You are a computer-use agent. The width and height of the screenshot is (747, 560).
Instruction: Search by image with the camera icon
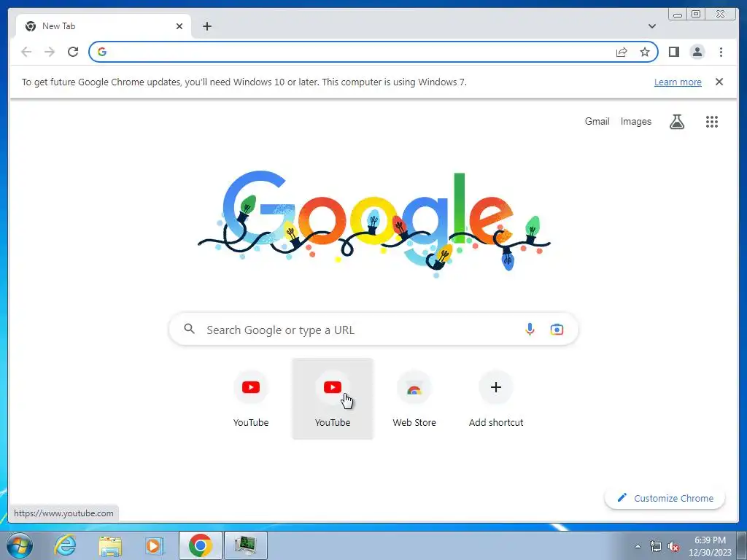(x=557, y=329)
